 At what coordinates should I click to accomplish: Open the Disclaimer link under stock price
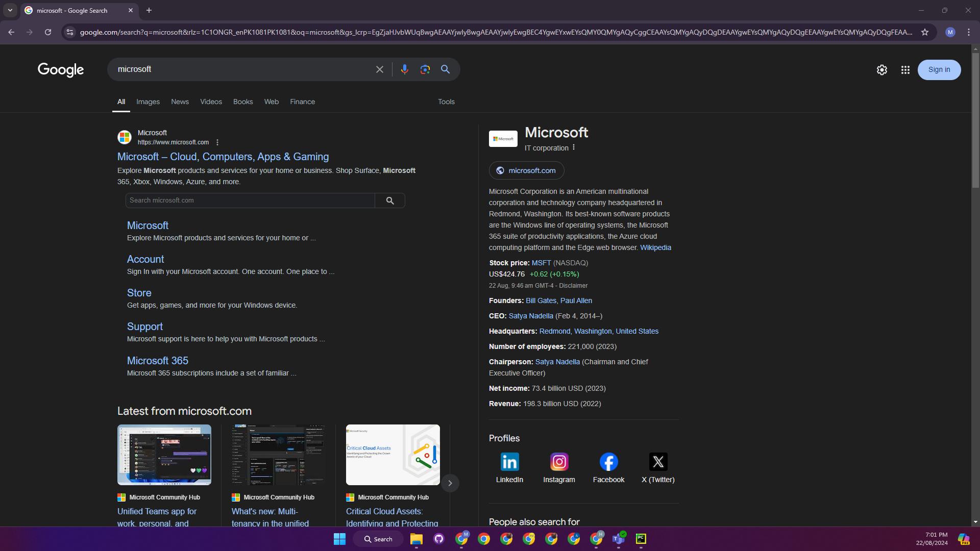point(573,286)
